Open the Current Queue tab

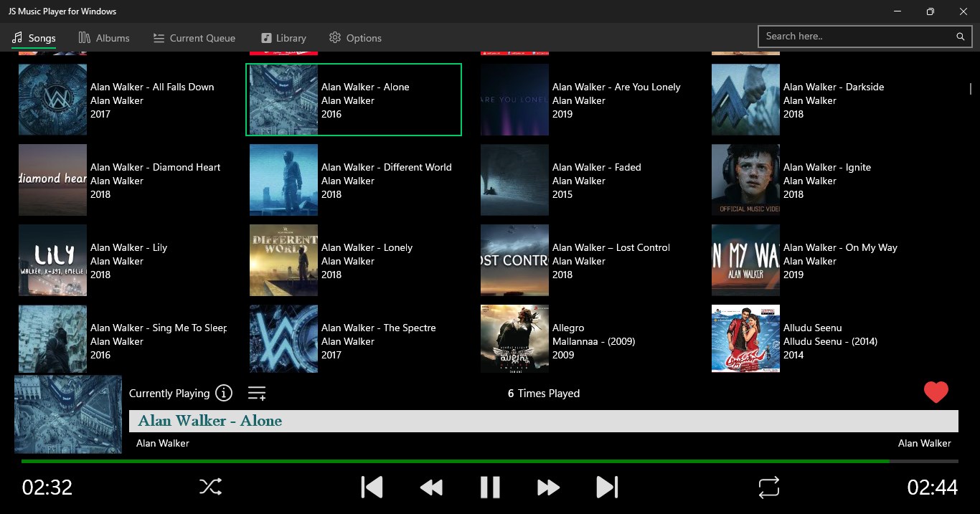tap(194, 38)
